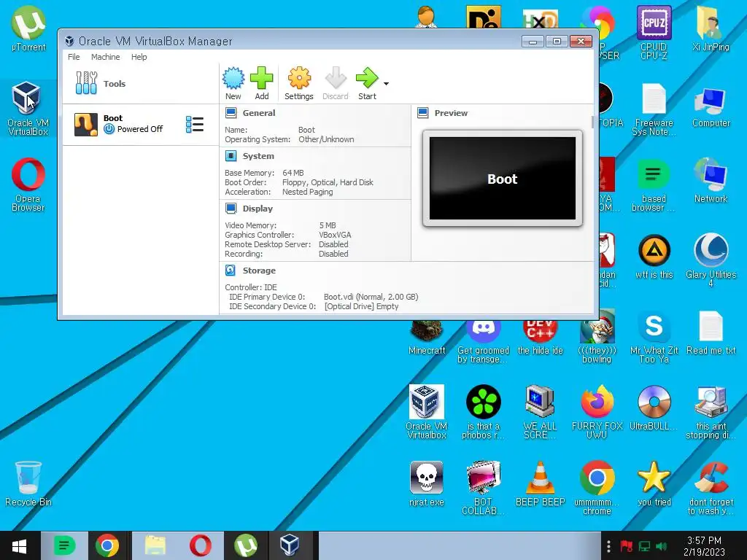Select the Network desktop icon
The image size is (747, 560).
coord(711,181)
